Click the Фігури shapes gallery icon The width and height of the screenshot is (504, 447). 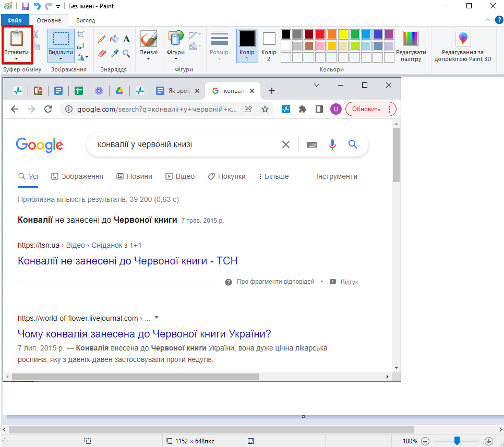(x=175, y=39)
